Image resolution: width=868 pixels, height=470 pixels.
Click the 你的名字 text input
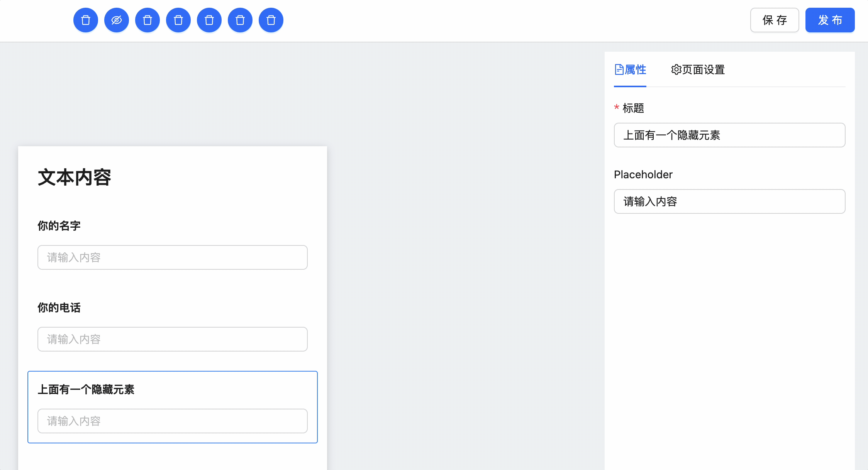[x=173, y=257]
